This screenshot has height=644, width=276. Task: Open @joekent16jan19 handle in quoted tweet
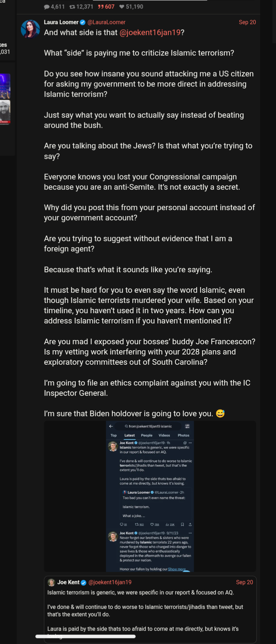(110, 582)
